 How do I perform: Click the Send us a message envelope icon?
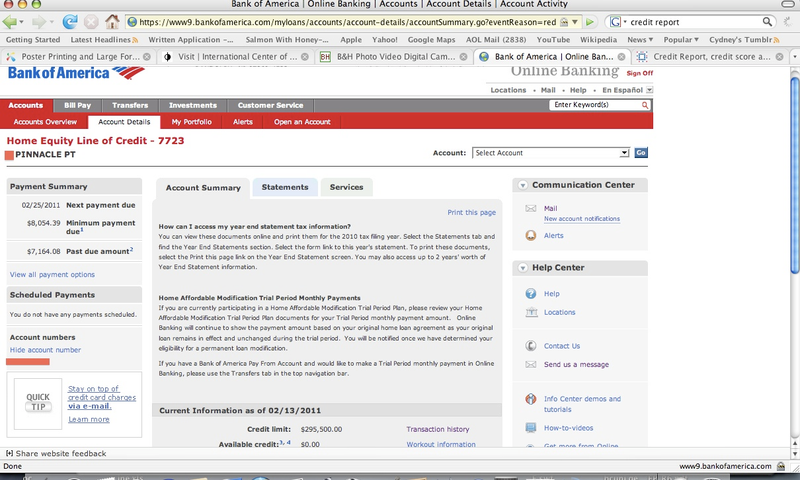(x=531, y=364)
